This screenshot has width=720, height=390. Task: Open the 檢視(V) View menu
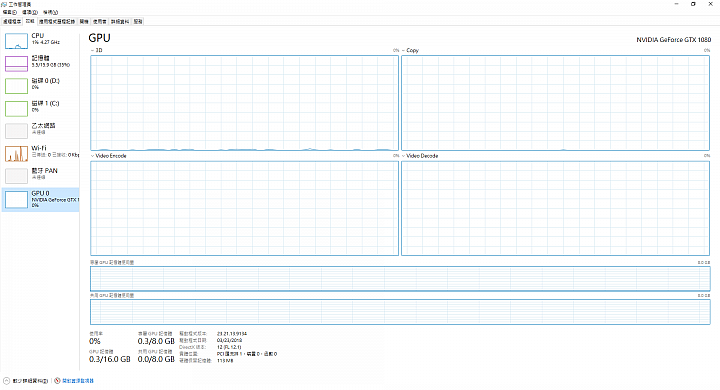tap(51, 12)
